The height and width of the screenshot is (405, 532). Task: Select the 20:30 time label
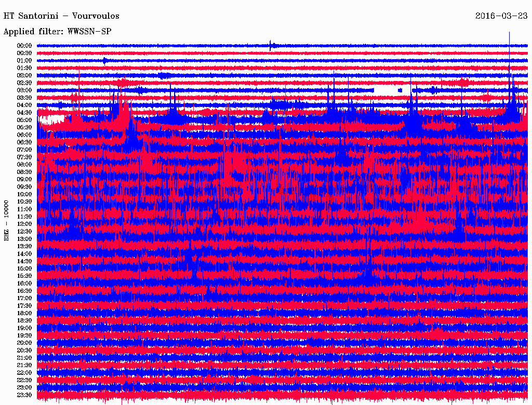[x=24, y=350]
